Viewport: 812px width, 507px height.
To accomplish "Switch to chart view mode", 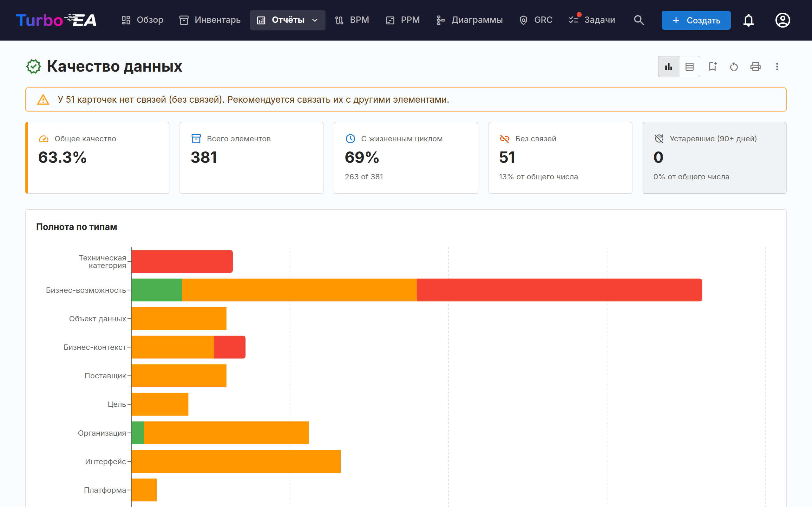I will coord(668,67).
